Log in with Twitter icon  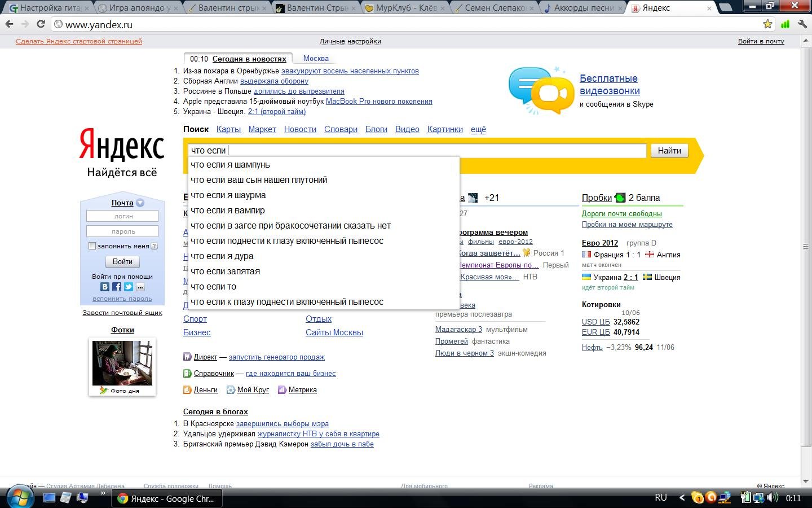tap(129, 287)
